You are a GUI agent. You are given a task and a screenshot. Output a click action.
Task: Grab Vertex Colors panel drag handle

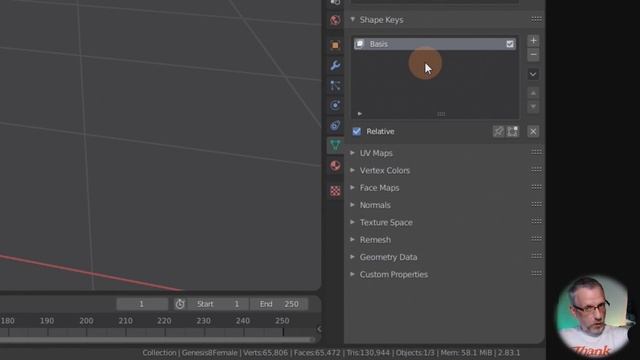(x=536, y=169)
